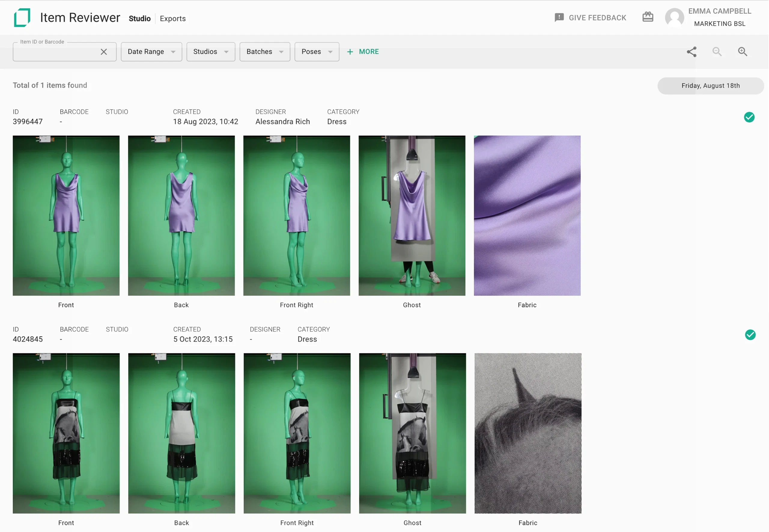Expand the Studios filter dropdown
Viewport: 769px width, 532px height.
pos(211,52)
